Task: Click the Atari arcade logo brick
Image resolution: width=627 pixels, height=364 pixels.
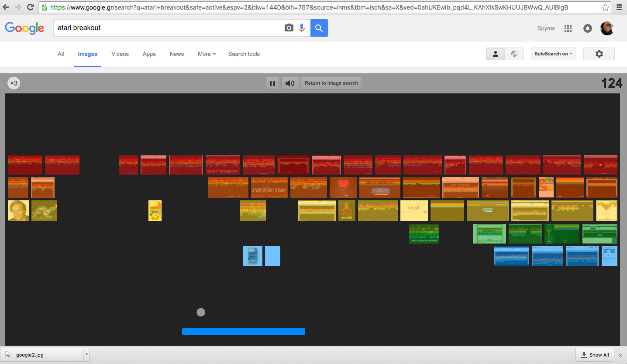Action: click(x=347, y=211)
